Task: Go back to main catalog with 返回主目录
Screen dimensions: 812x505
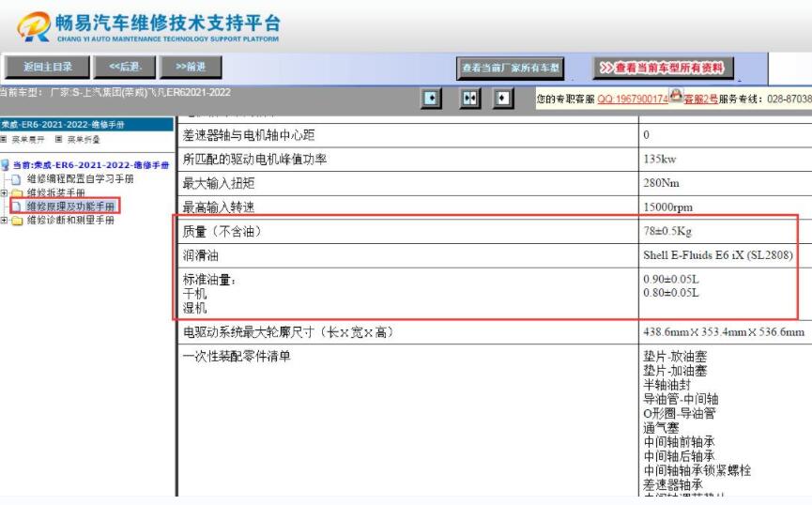Action: pyautogui.click(x=47, y=68)
